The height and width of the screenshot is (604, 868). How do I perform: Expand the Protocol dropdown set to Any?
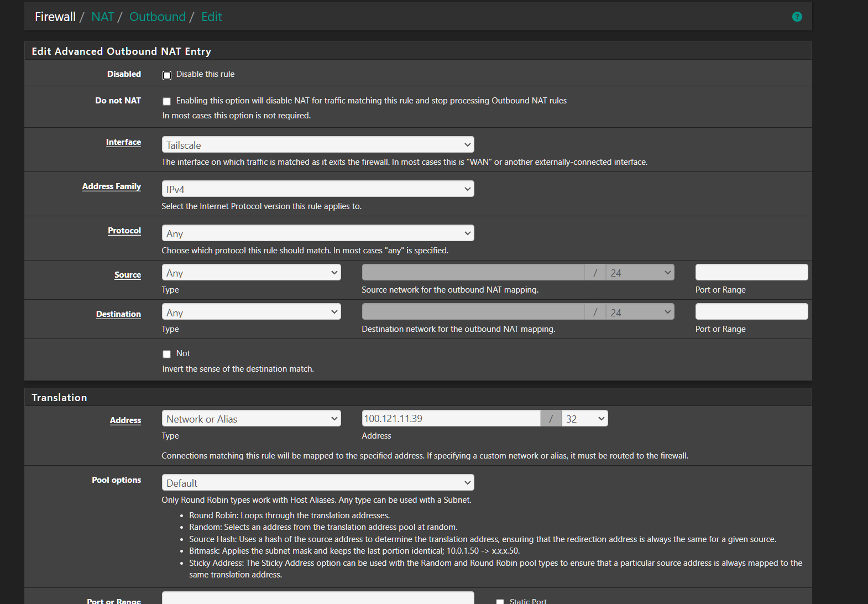318,233
